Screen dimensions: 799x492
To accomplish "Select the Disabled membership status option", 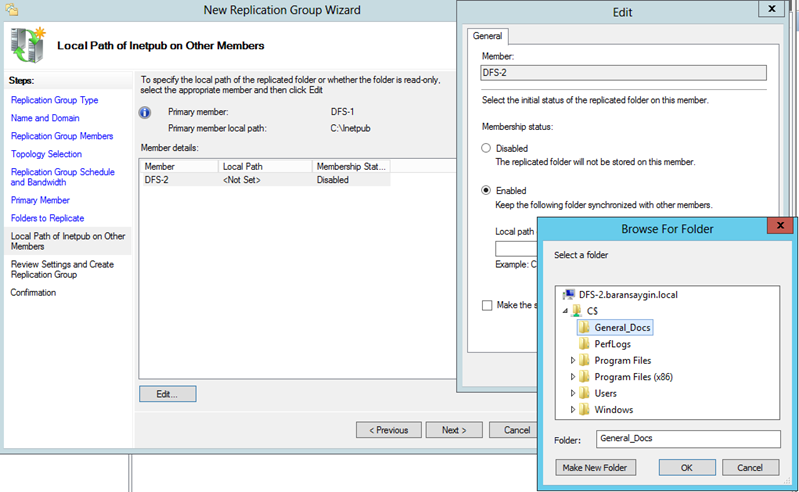I will (487, 148).
